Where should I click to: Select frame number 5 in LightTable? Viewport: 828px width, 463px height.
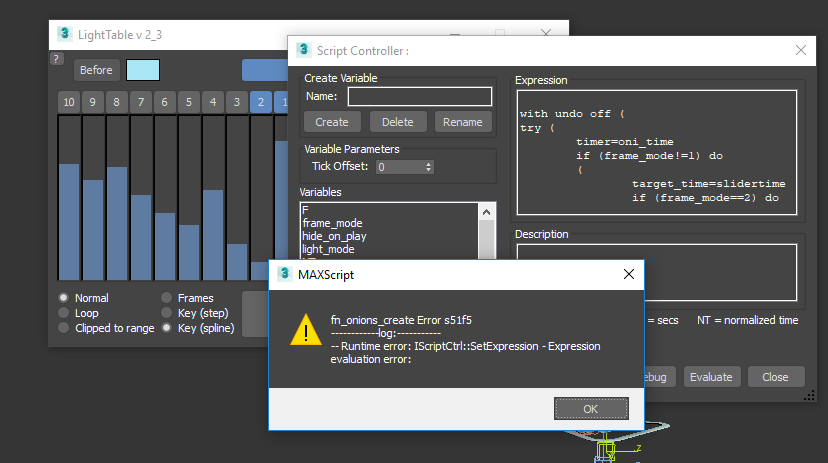[x=189, y=102]
